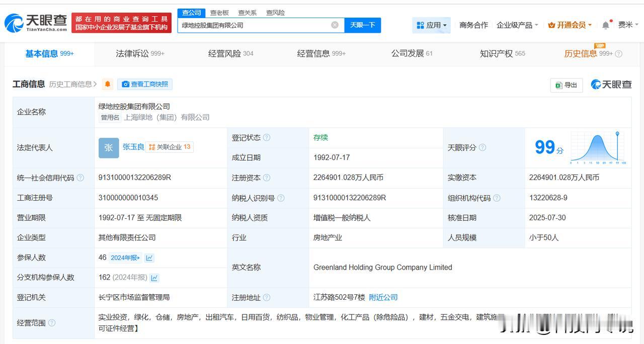Image resolution: width=644 pixels, height=344 pixels.
Task: Select registration number 310000000010345
Action: coord(128,198)
